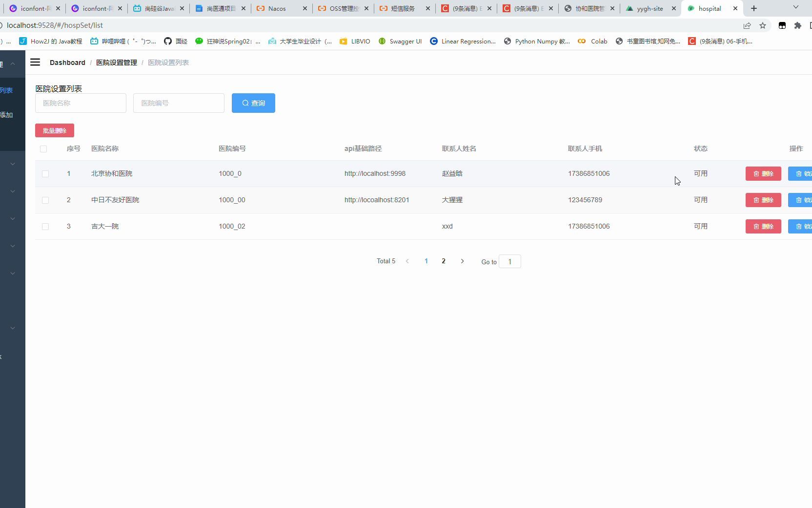Expand the second collapsed sidebar menu chevron

point(13,164)
